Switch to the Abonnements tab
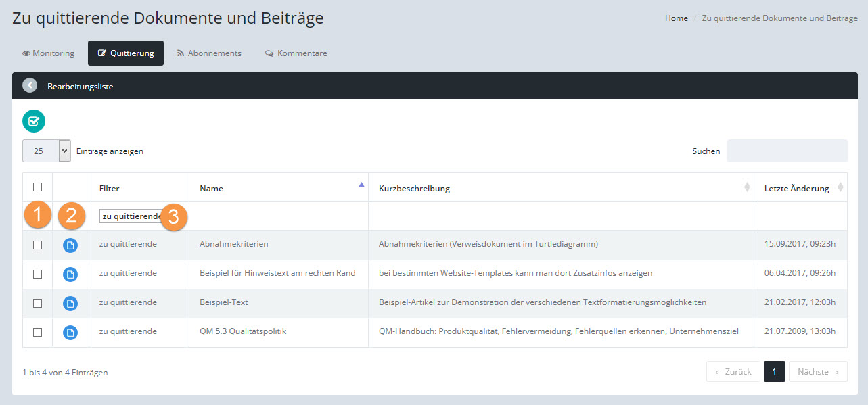 pyautogui.click(x=209, y=53)
